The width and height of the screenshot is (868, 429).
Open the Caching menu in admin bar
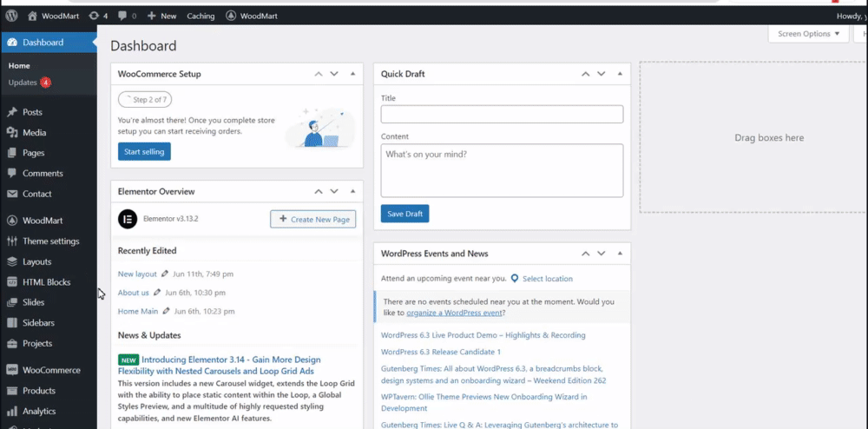point(201,16)
